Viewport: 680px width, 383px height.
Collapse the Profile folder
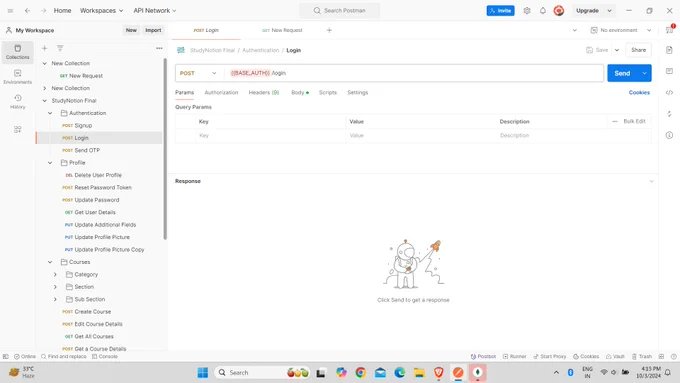pos(50,163)
